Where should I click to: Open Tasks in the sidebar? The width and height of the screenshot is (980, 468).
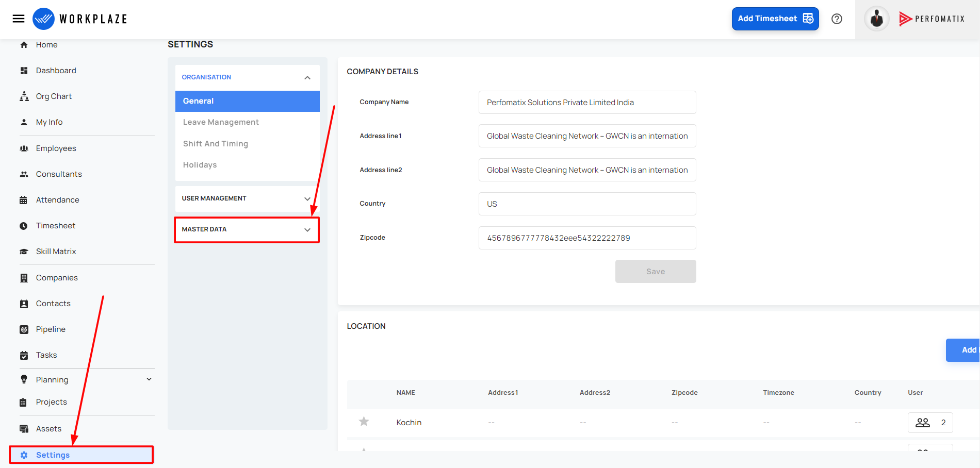(x=46, y=355)
